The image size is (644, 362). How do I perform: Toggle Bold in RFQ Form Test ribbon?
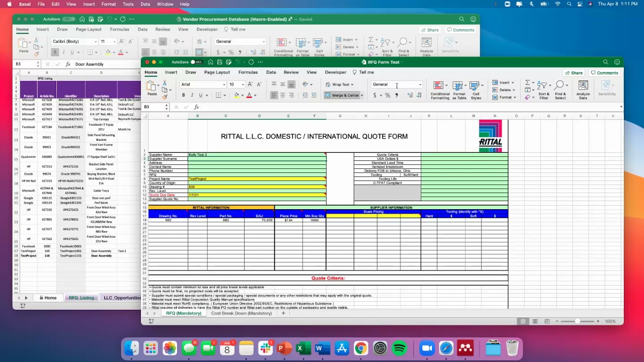[183, 95]
